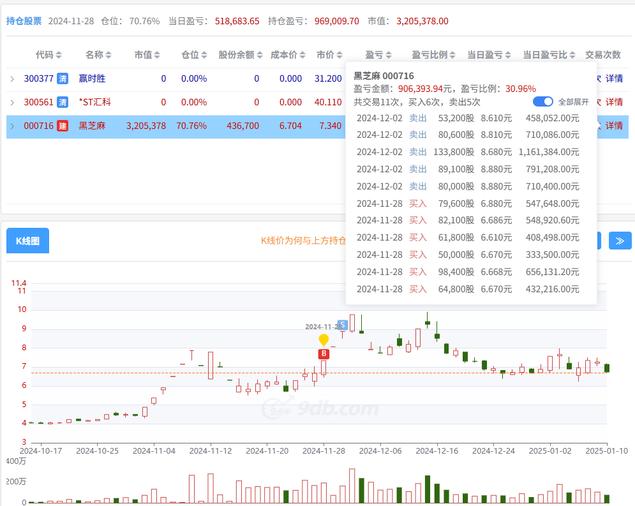This screenshot has width=635, height=506.
Task: Select the 持仓股票 tab
Action: [x=24, y=20]
